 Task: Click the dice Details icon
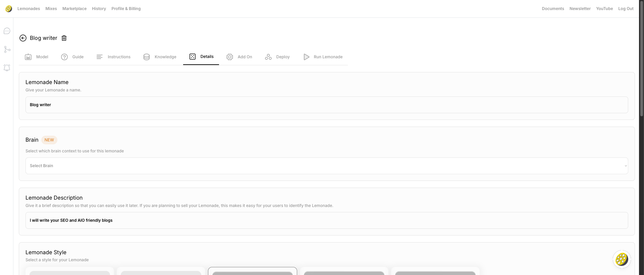(x=193, y=57)
